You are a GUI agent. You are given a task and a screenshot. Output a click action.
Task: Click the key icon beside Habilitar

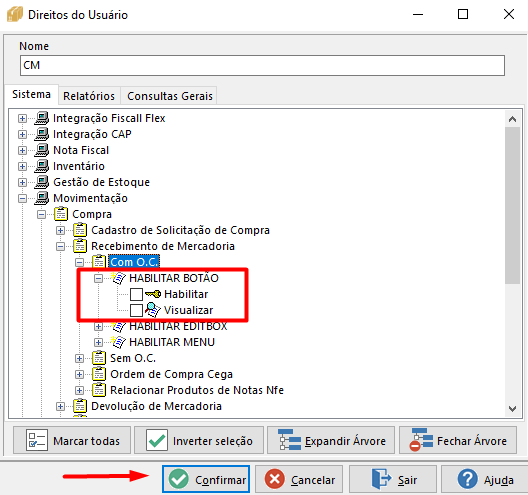point(153,294)
